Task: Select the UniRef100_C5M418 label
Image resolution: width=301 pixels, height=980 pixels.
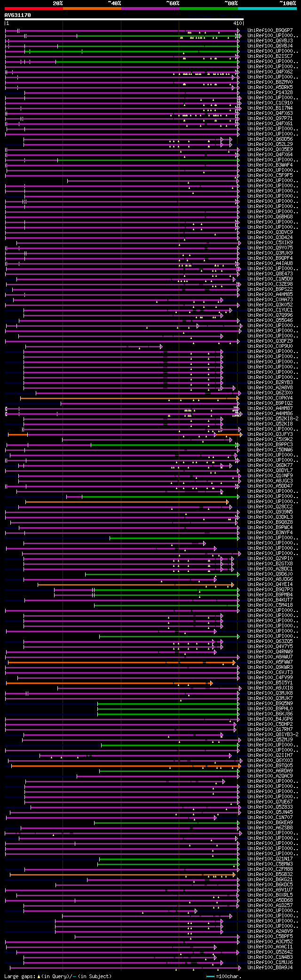Action: click(270, 605)
